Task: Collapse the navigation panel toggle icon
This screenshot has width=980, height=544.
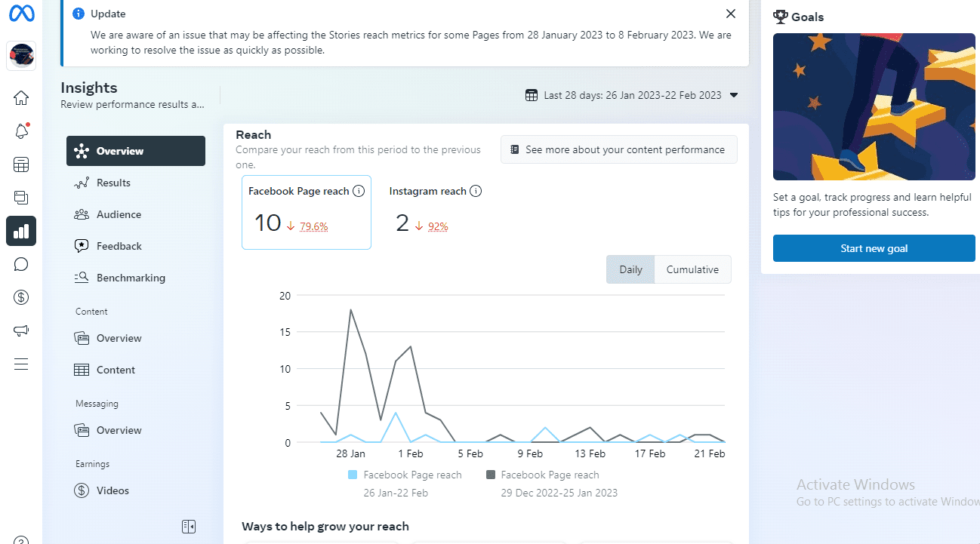Action: [x=190, y=526]
